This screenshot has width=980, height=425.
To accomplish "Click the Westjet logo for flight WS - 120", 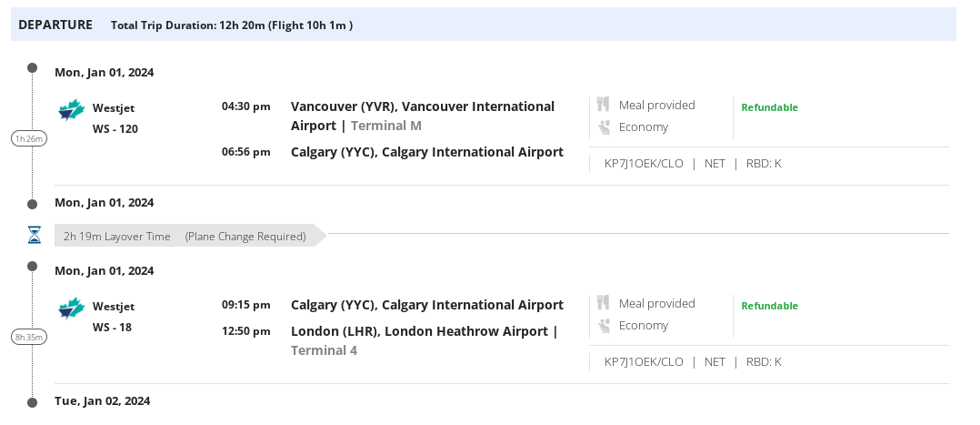I will pyautogui.click(x=71, y=111).
